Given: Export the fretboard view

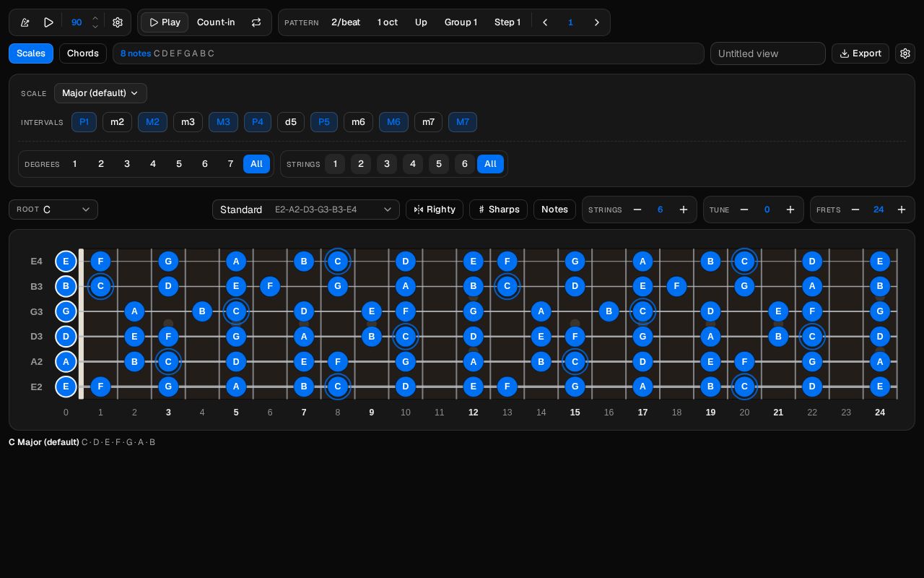Looking at the screenshot, I should (x=860, y=53).
